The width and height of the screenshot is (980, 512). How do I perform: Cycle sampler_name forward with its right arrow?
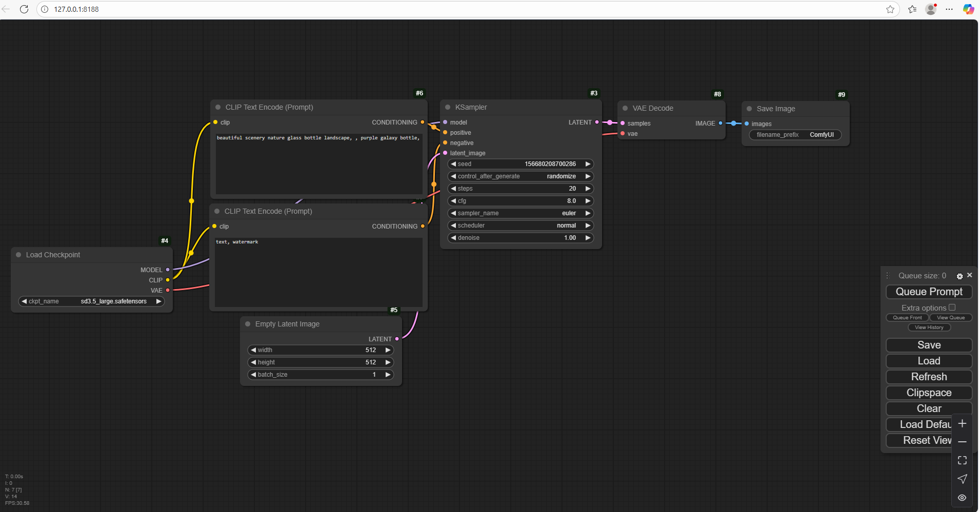[588, 213]
